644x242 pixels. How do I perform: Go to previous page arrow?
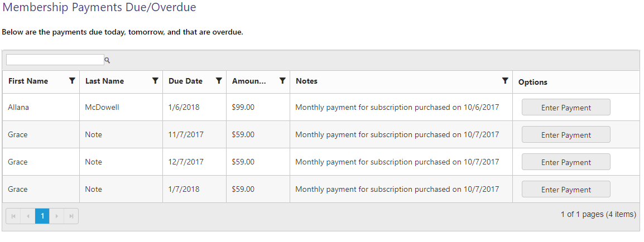point(28,216)
